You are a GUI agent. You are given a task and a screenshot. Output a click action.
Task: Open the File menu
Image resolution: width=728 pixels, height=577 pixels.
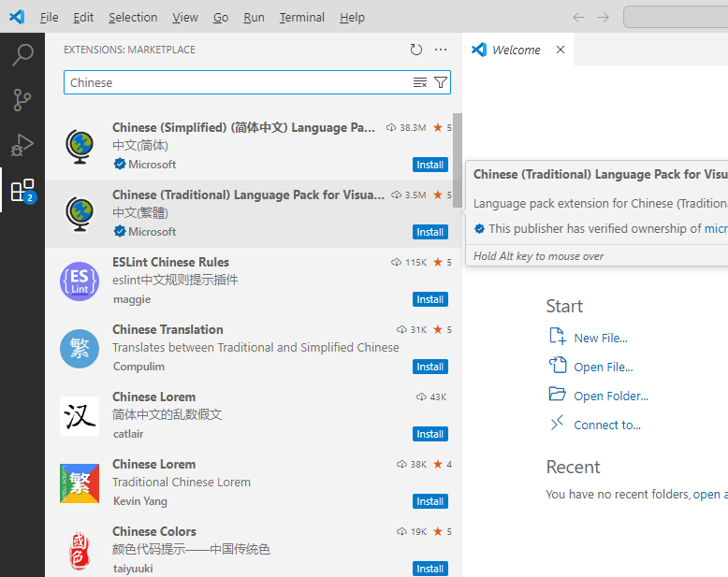click(50, 18)
